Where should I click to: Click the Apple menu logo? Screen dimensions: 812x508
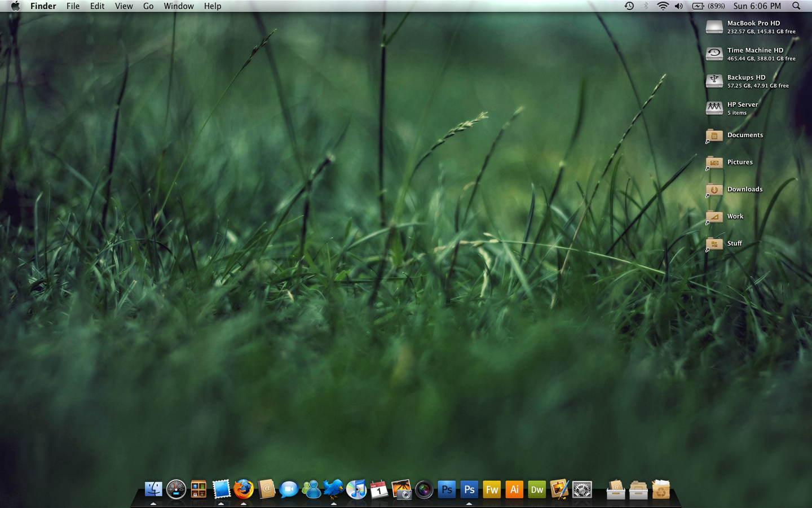[x=15, y=6]
